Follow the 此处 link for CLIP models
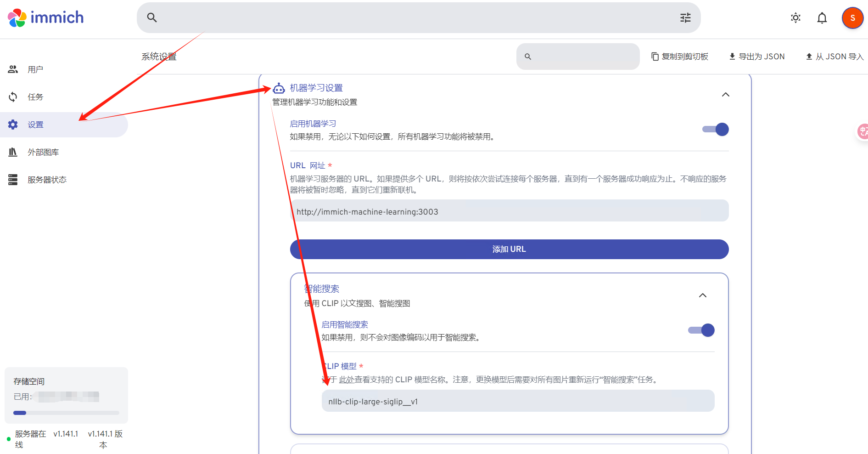Viewport: 868px width, 454px height. pos(346,380)
